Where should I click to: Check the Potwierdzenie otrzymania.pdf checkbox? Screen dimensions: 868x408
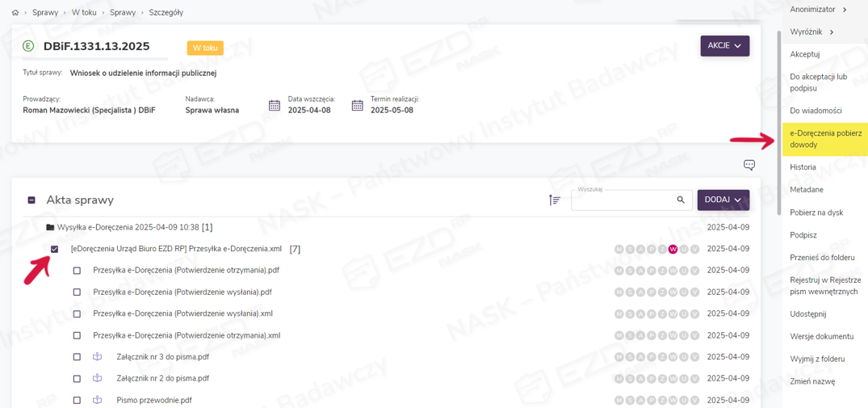(x=78, y=271)
